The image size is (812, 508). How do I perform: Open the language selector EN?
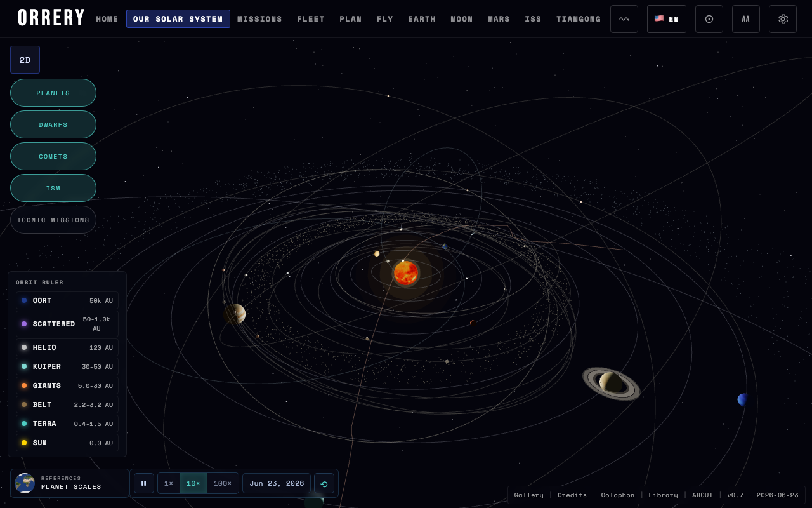pyautogui.click(x=667, y=19)
